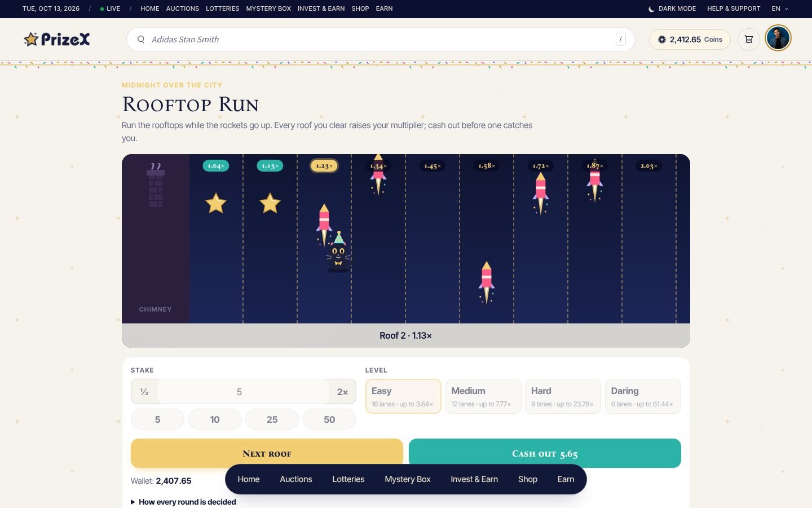Select the Daring level
This screenshot has width=812, height=508.
(643, 396)
